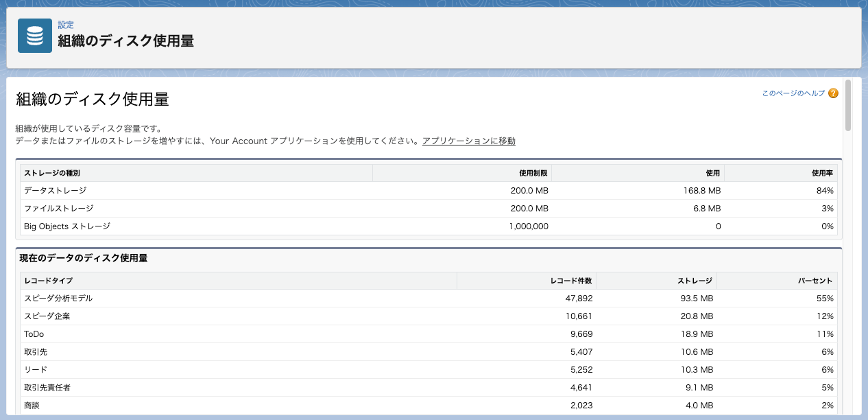Click the vertical scrollbar thumb
Viewport: 868px width, 420px height.
[848, 105]
